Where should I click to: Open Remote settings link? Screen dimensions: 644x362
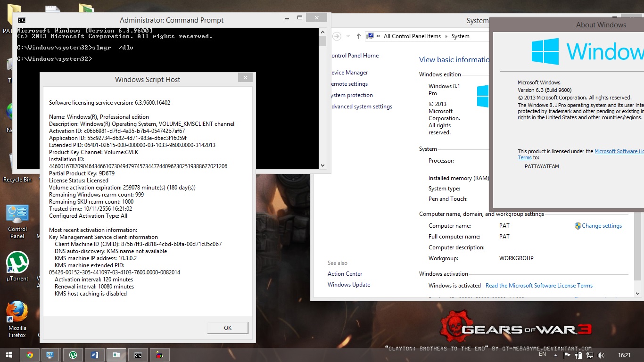pos(348,84)
